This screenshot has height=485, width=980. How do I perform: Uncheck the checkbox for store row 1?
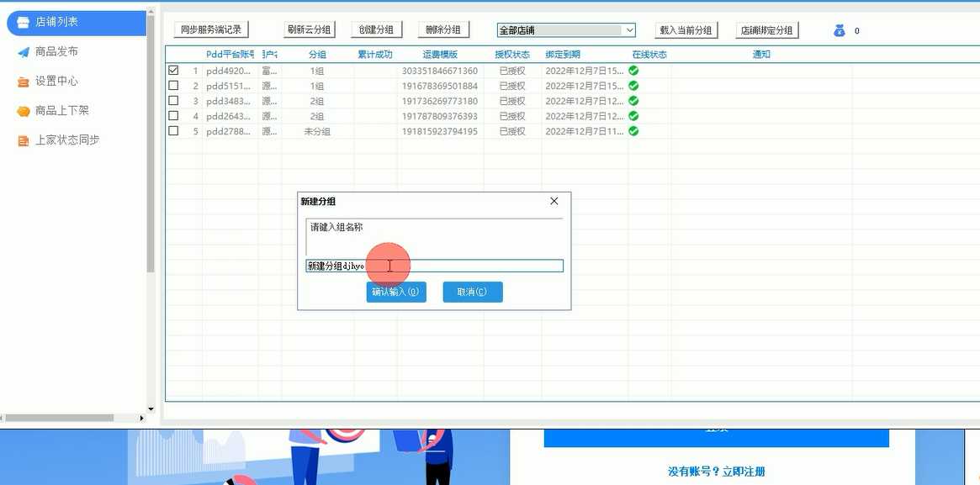173,71
